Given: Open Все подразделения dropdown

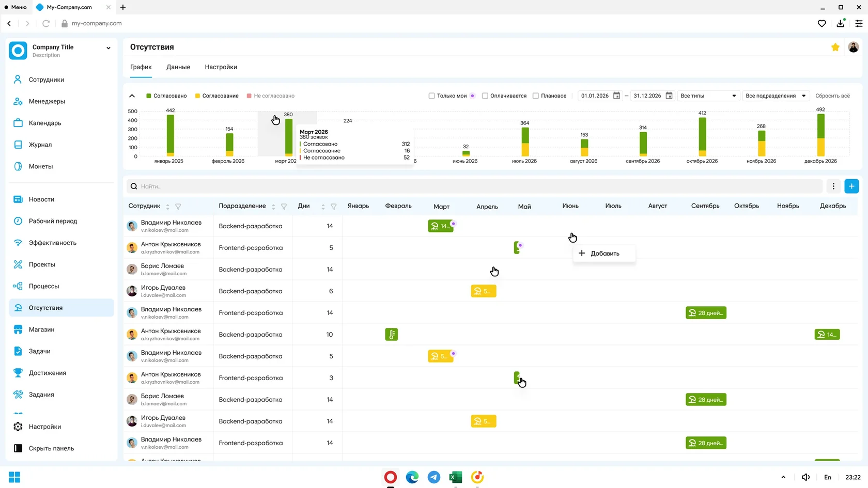Looking at the screenshot, I should click(775, 96).
